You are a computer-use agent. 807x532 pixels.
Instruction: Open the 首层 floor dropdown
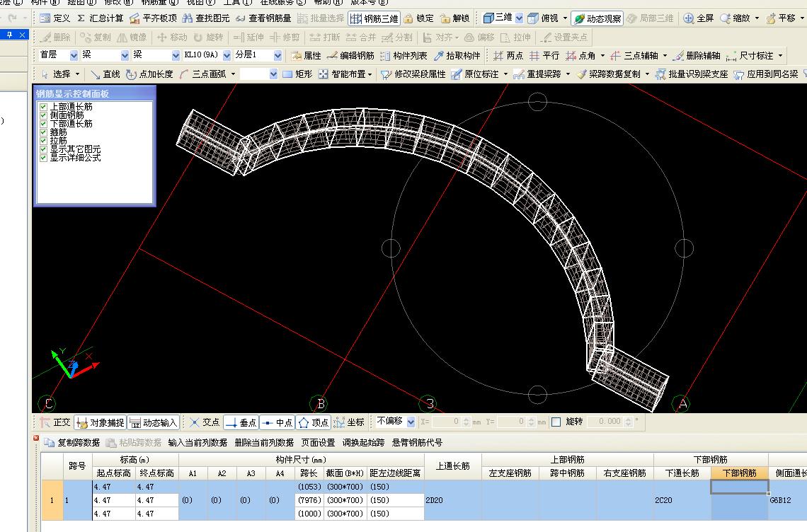pyautogui.click(x=74, y=55)
